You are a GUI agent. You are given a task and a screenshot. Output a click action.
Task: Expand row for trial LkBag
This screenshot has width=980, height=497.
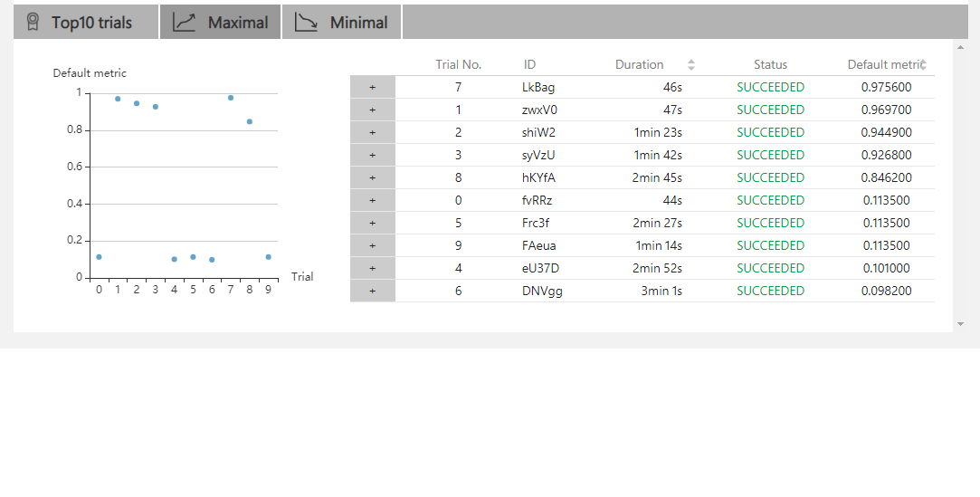click(x=372, y=88)
